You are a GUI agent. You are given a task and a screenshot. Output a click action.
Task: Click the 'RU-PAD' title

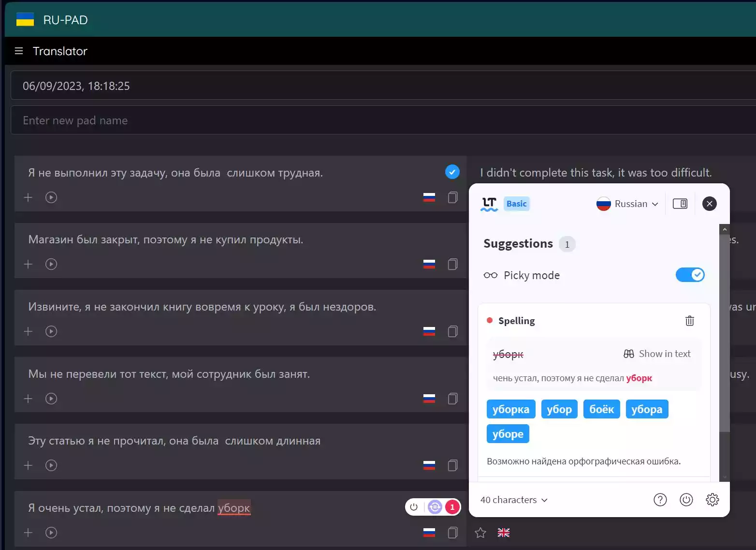point(66,20)
